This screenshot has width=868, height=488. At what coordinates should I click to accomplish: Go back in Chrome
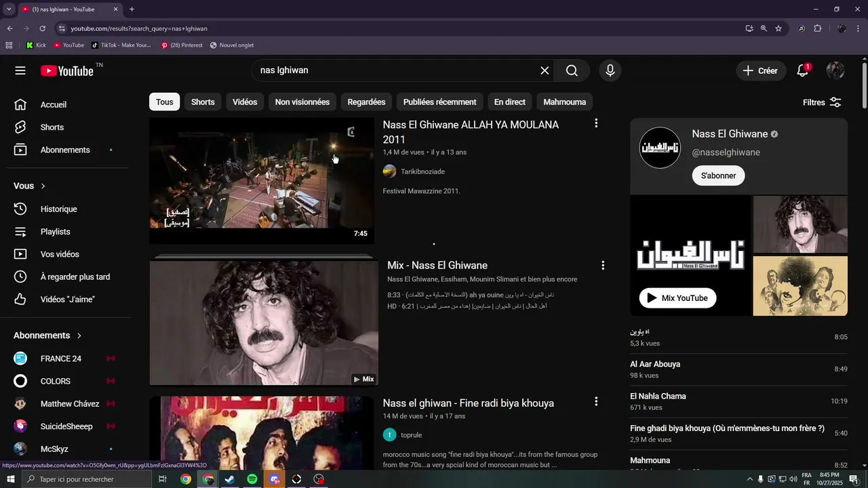pyautogui.click(x=9, y=28)
